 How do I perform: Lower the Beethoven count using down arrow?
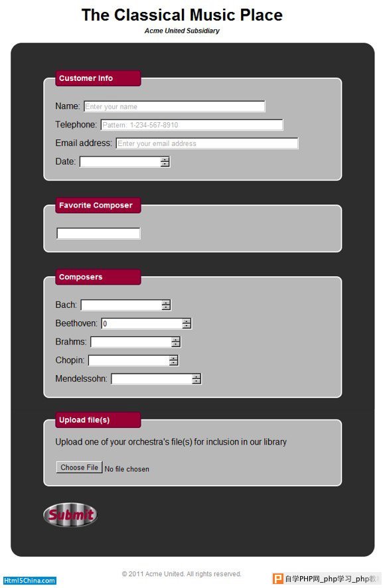187,326
